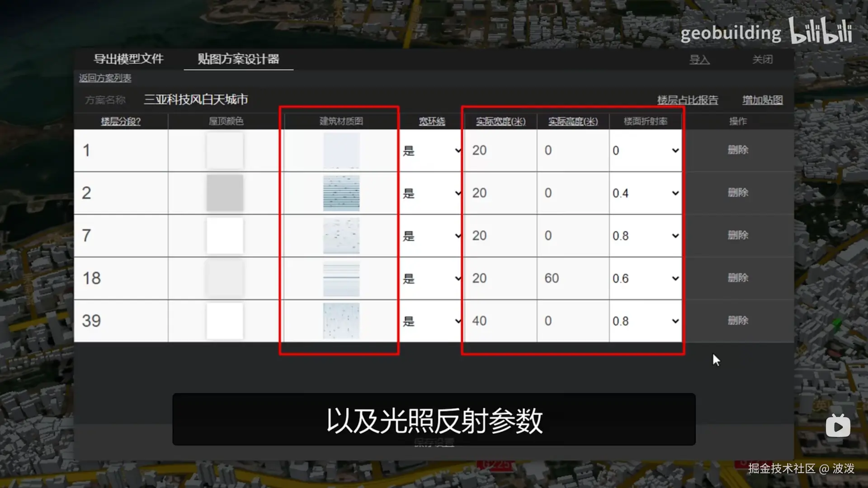Click the dotted texture thumbnail for floor 39
This screenshot has width=868, height=488.
(341, 321)
